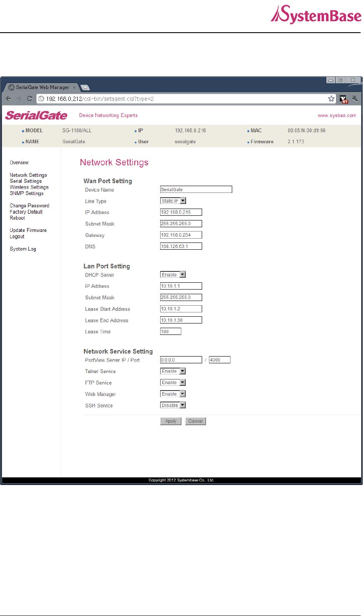
Task: Click the SystemBase logo in the header
Action: (316, 14)
